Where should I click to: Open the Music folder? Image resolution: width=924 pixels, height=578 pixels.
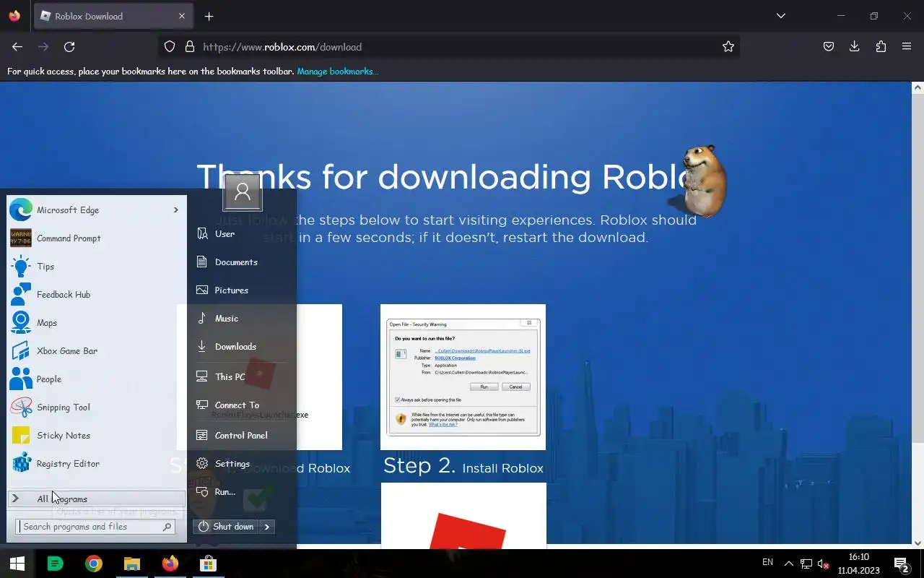click(241, 319)
